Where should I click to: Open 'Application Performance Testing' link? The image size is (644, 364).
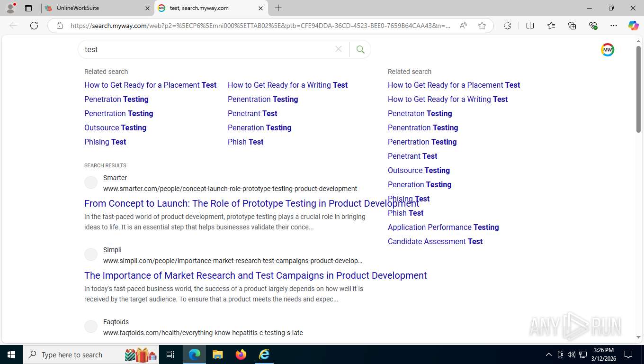tap(443, 227)
